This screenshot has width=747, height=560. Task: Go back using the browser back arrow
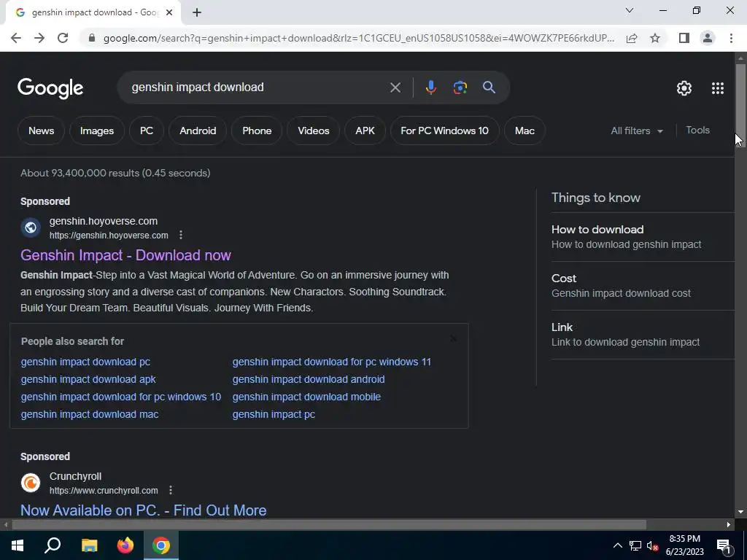click(16, 38)
